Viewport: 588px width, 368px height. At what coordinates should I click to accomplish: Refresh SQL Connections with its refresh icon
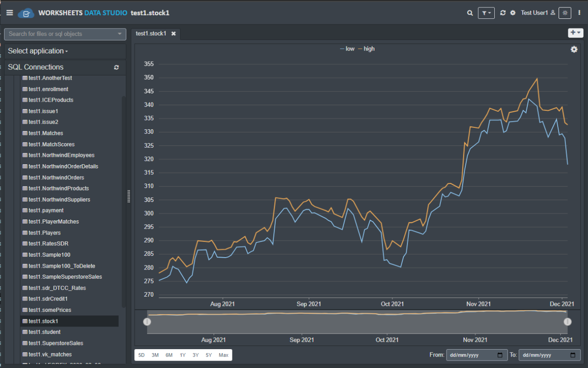116,67
